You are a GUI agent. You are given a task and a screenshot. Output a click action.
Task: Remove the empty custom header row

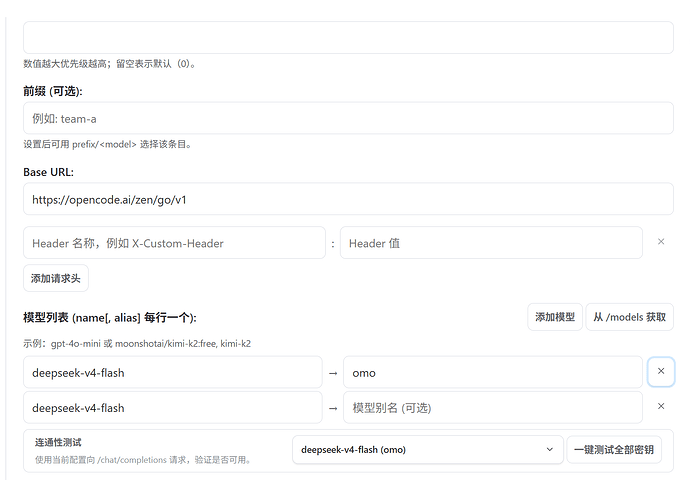coord(661,242)
